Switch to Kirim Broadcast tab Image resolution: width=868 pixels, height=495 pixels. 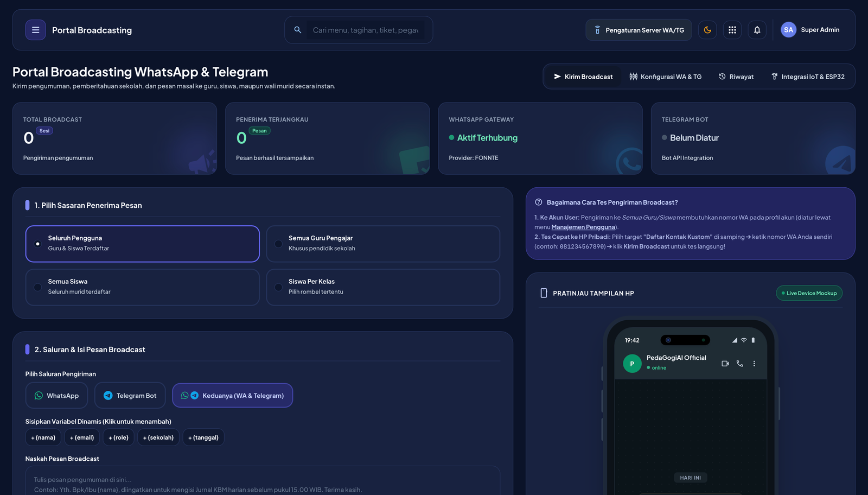coord(583,77)
